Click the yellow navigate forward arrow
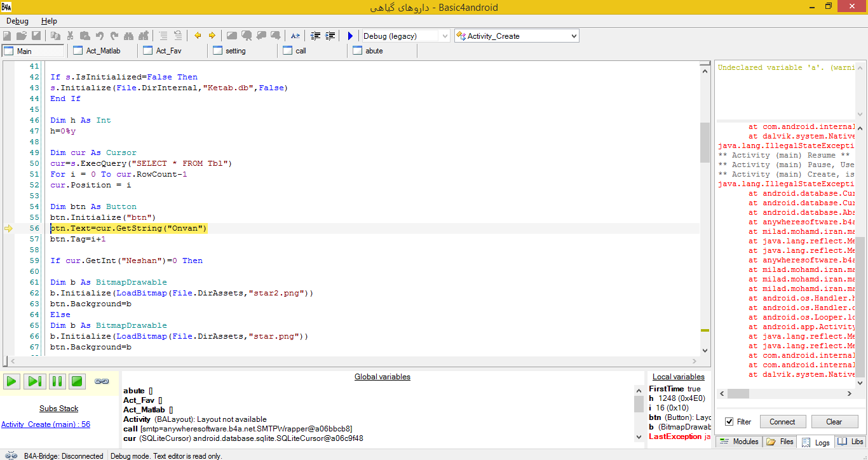The image size is (868, 460). [x=212, y=36]
